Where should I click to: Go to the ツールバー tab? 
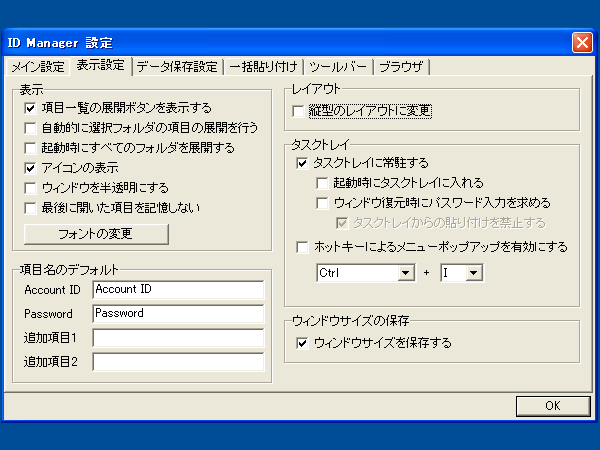click(x=338, y=67)
